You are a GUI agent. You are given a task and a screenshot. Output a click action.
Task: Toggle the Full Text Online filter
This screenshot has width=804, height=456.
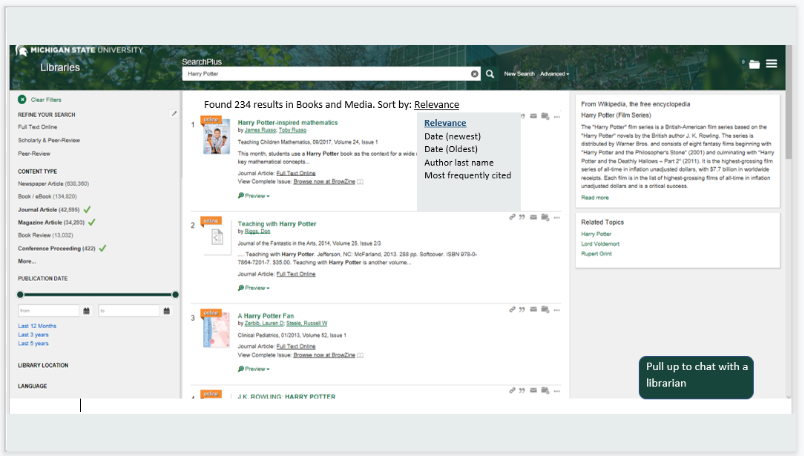(37, 127)
